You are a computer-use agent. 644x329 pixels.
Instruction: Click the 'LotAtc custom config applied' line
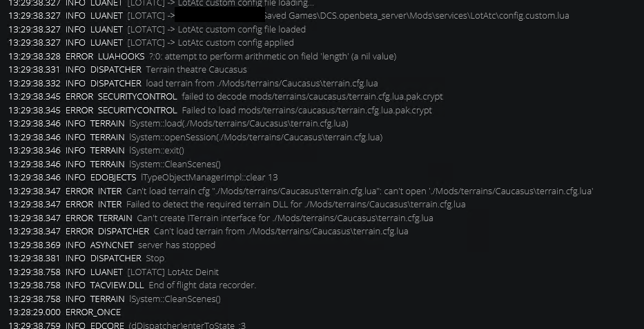click(x=150, y=43)
